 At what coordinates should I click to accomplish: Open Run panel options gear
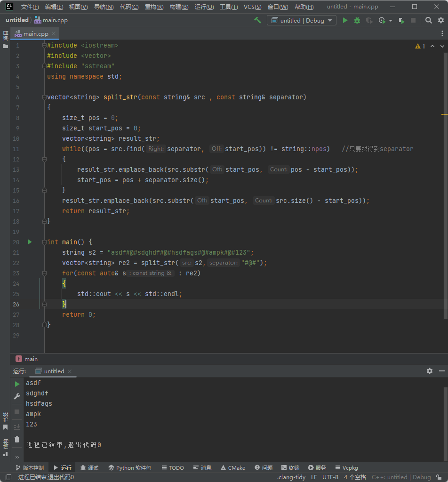coord(429,371)
